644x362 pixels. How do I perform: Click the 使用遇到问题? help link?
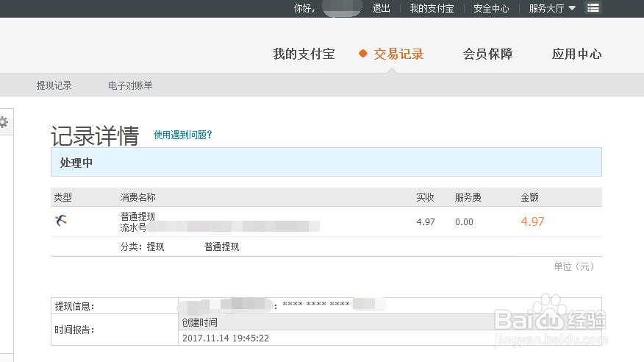[x=182, y=135]
